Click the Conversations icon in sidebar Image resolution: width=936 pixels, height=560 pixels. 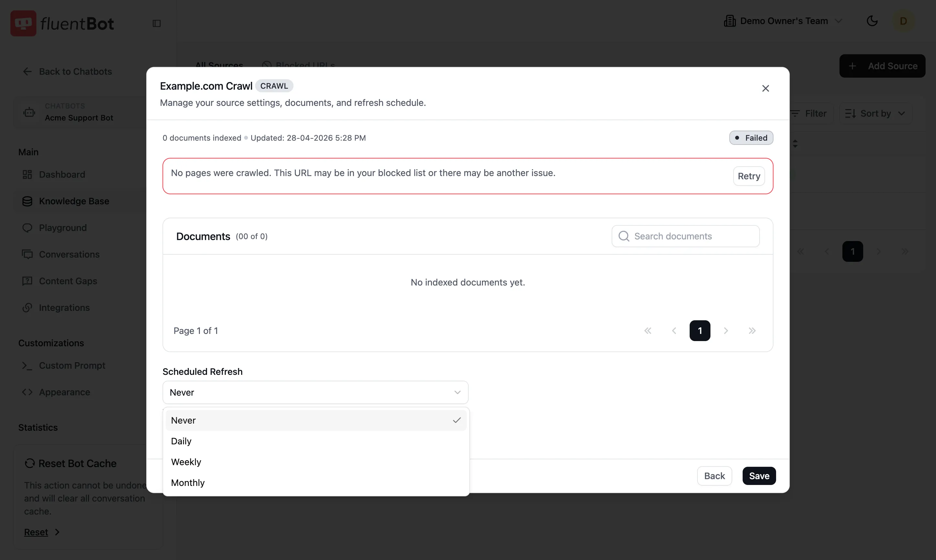(x=27, y=254)
